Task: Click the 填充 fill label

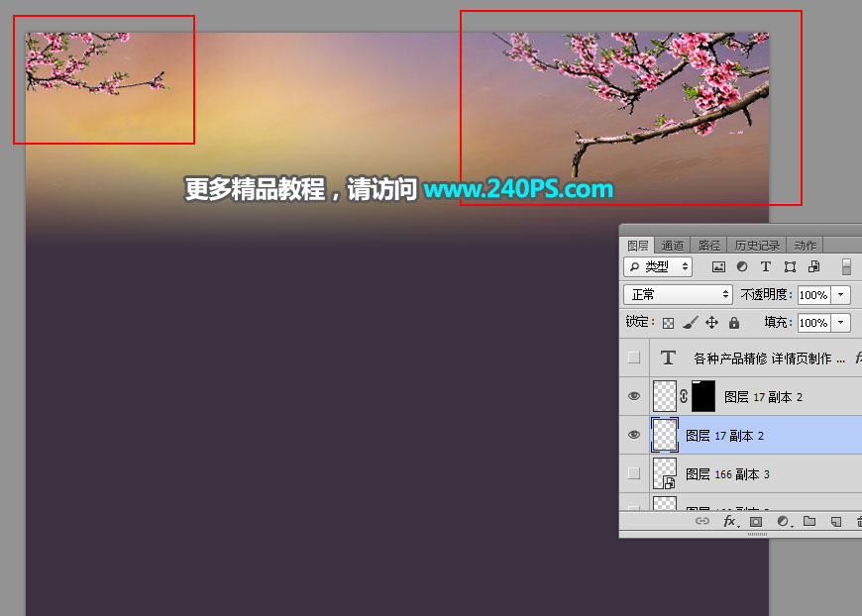Action: 778,322
